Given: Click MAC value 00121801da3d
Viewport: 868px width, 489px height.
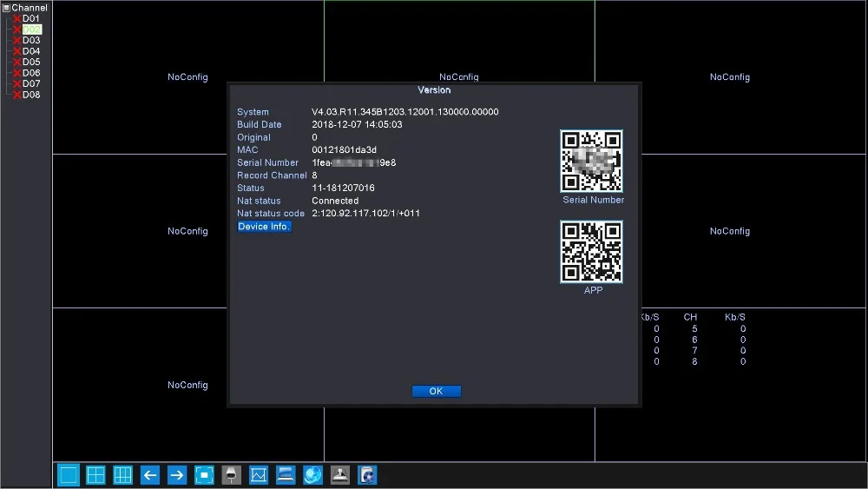Looking at the screenshot, I should pos(345,150).
